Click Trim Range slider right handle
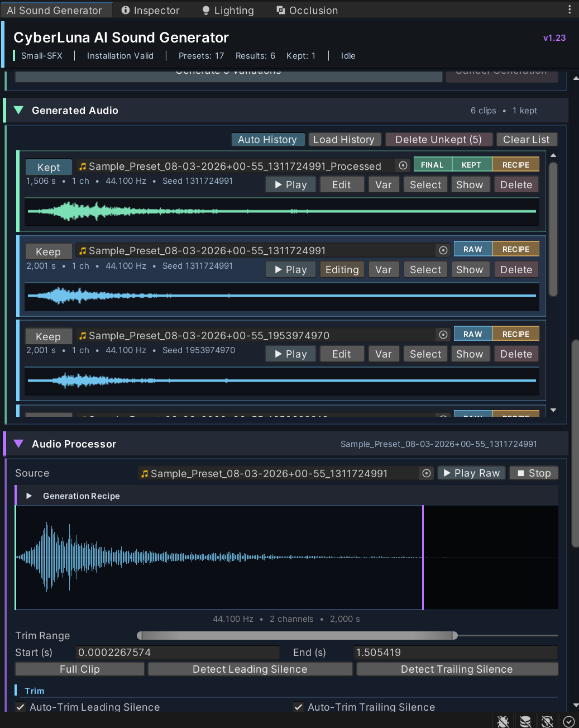 click(x=455, y=635)
